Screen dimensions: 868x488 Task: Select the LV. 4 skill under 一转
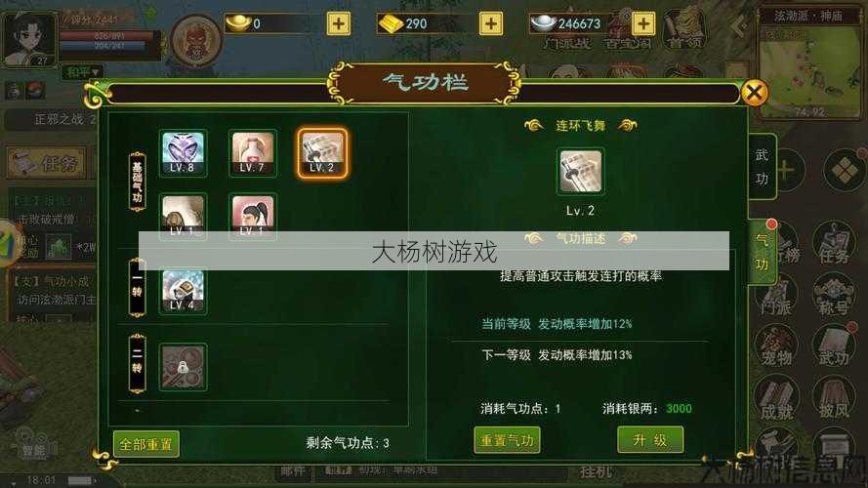(184, 291)
